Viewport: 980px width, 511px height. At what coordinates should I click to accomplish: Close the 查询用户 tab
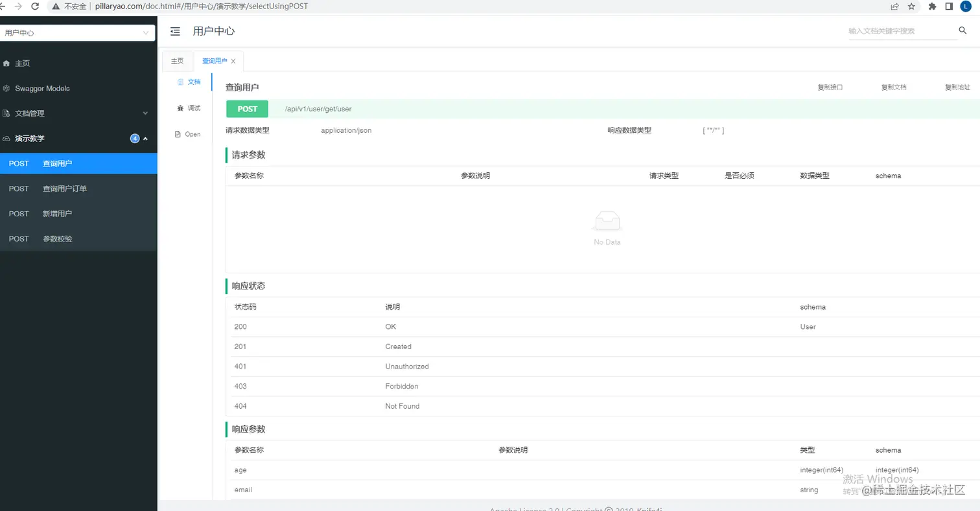coord(233,61)
